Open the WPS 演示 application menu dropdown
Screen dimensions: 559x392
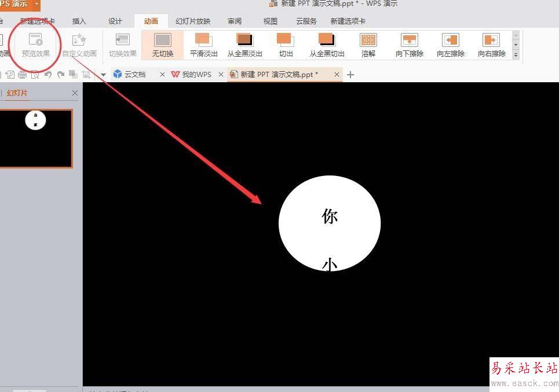click(36, 4)
